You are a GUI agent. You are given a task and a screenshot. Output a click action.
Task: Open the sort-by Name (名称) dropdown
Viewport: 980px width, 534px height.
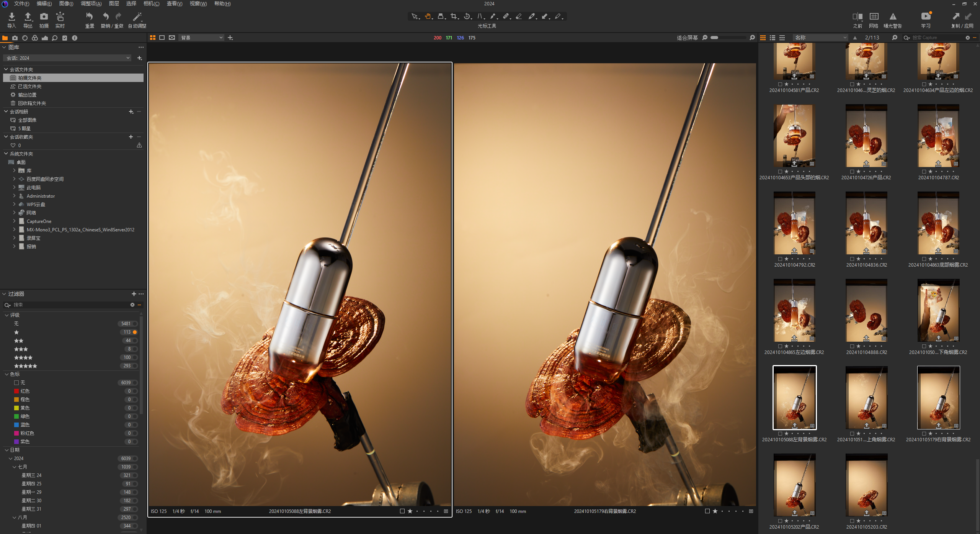(820, 38)
